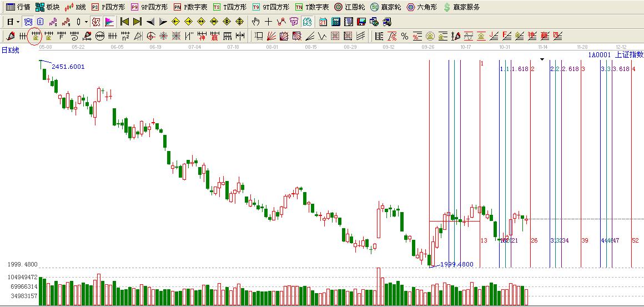Open the 行情 menu
The image size is (644, 307).
(18, 7)
